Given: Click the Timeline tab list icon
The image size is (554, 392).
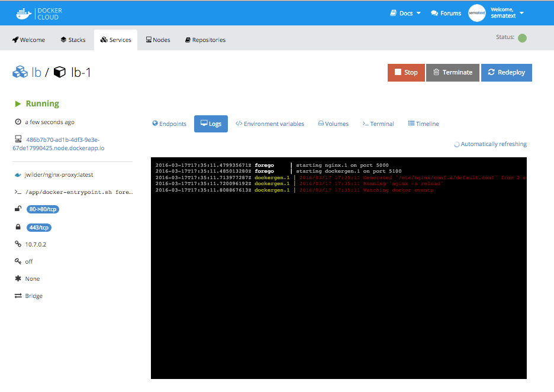Looking at the screenshot, I should [x=411, y=123].
